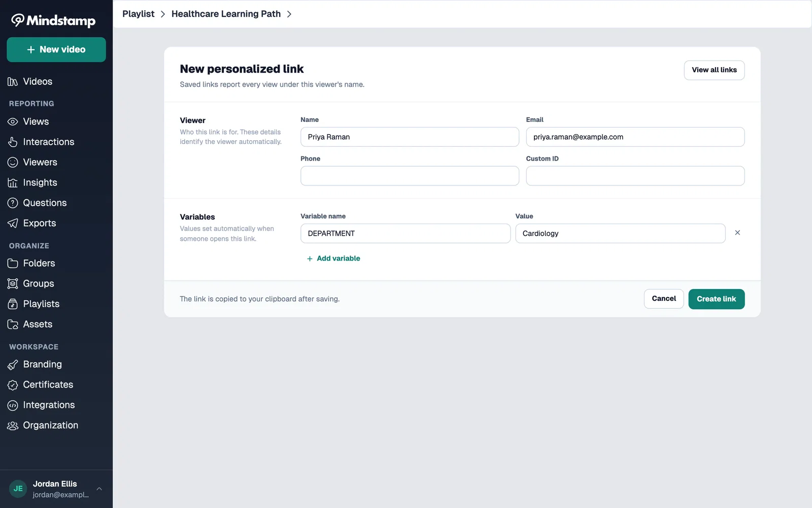Click the JE user avatar
Viewport: 812px width, 508px height.
[x=18, y=489]
